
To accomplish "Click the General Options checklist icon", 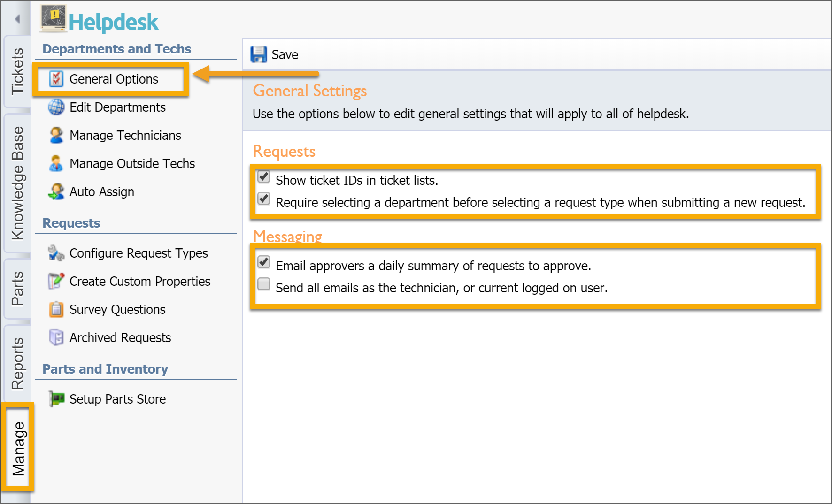I will (56, 79).
